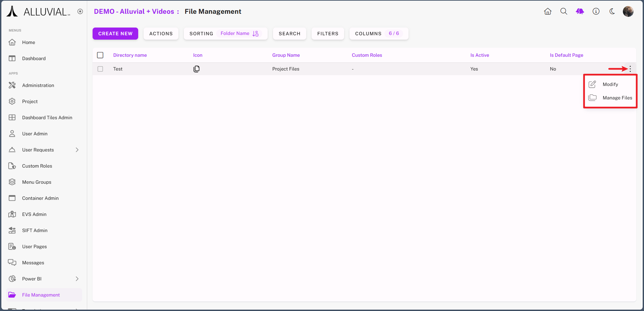Viewport: 644px width, 311px height.
Task: Sort by the Directory name column header
Action: point(130,55)
